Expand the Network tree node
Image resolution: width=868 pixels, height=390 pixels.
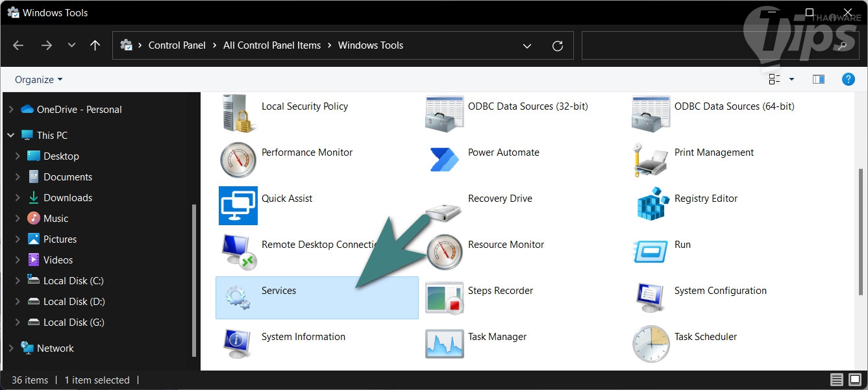coord(10,348)
